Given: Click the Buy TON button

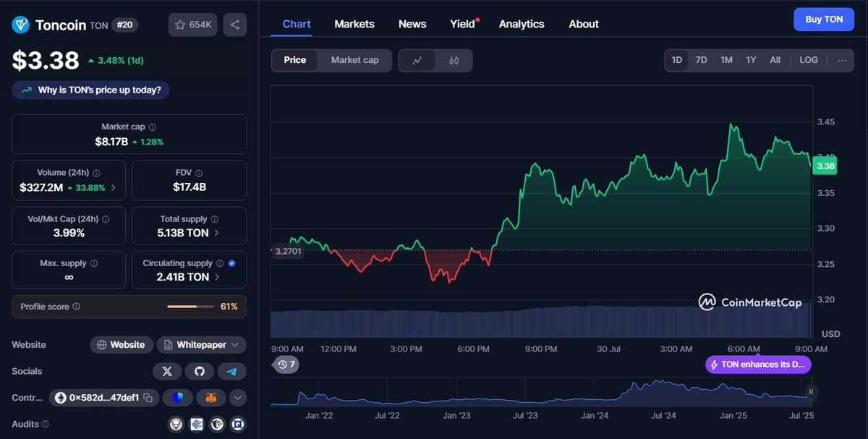Looking at the screenshot, I should pos(824,20).
